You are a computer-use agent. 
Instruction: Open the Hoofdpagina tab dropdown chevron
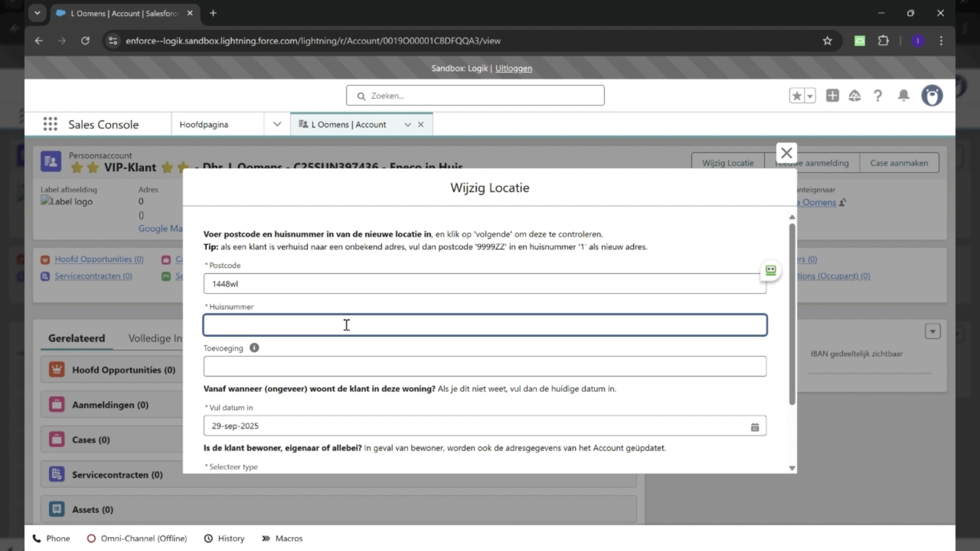point(276,124)
